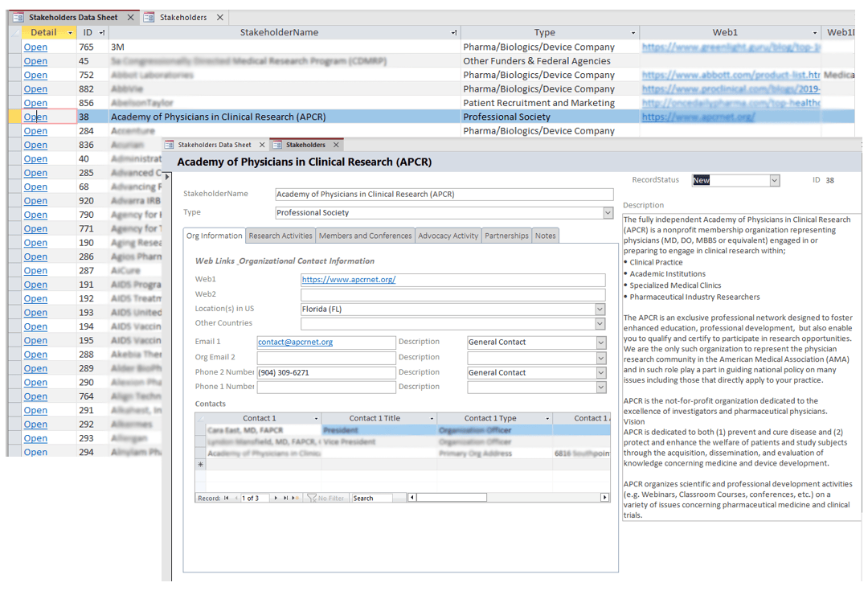Viewport: 868px width, 599px height.
Task: Close back window's Stakeholders Data Sheet tab
Action: point(131,17)
